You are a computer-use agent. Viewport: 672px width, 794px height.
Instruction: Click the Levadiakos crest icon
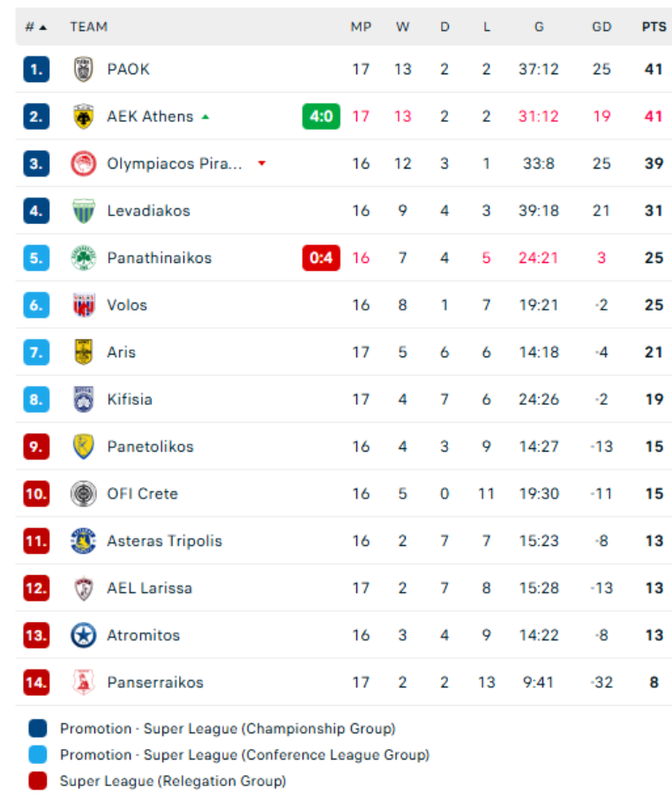point(83,211)
